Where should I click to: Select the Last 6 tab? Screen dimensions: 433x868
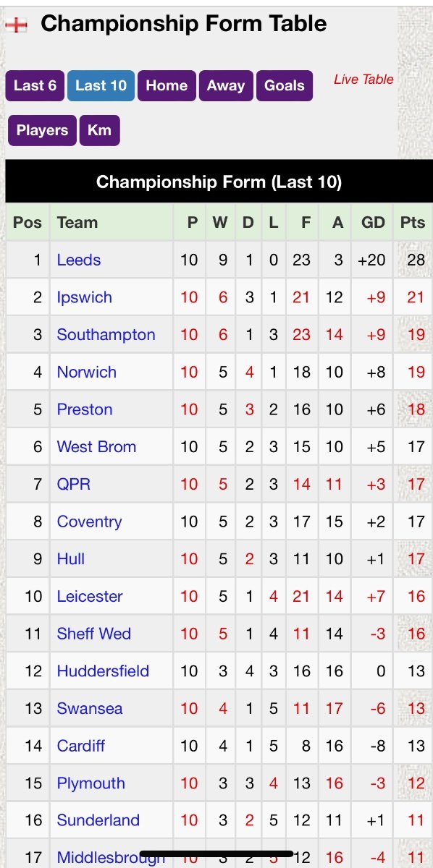pyautogui.click(x=35, y=85)
